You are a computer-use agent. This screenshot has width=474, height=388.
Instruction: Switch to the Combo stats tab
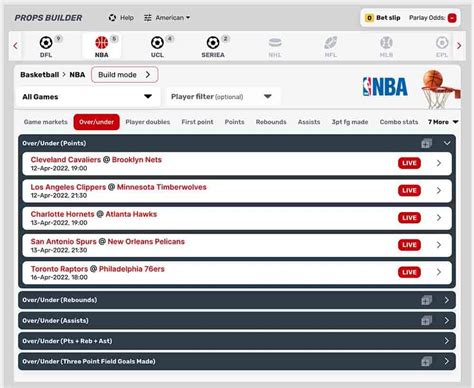pyautogui.click(x=399, y=122)
